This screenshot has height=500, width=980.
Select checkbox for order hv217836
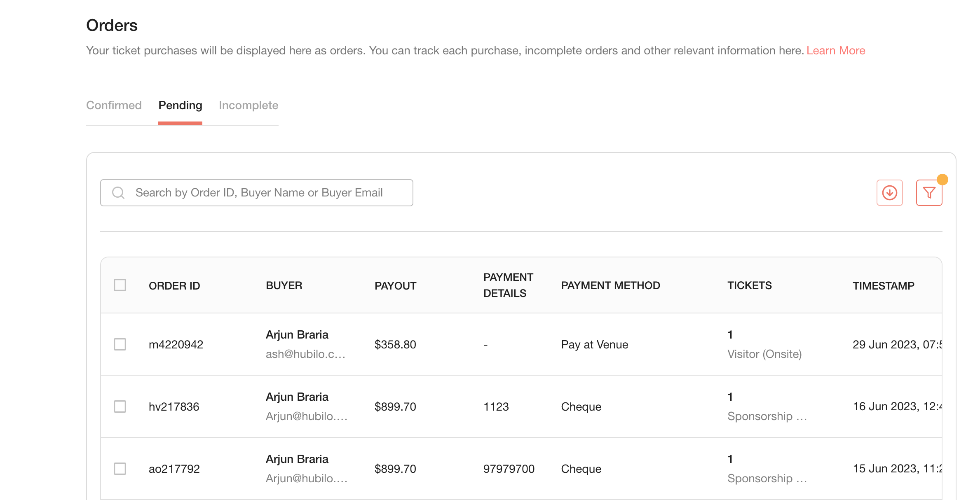[120, 407]
